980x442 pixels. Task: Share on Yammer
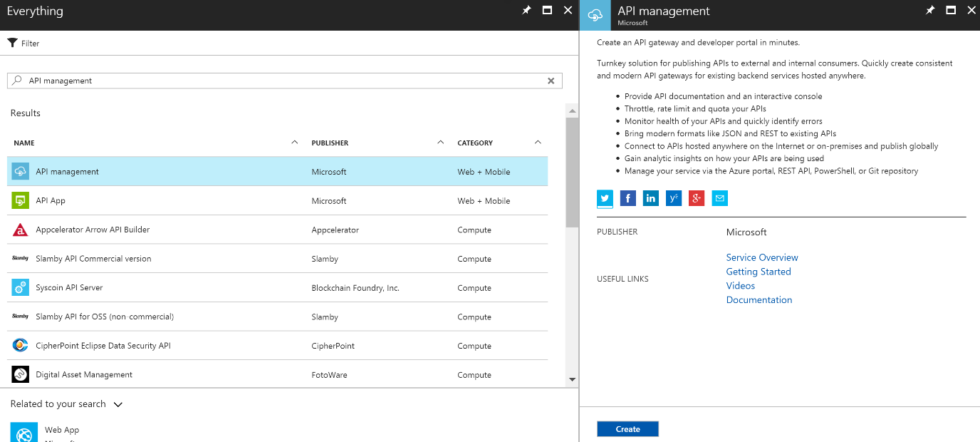pyautogui.click(x=674, y=198)
